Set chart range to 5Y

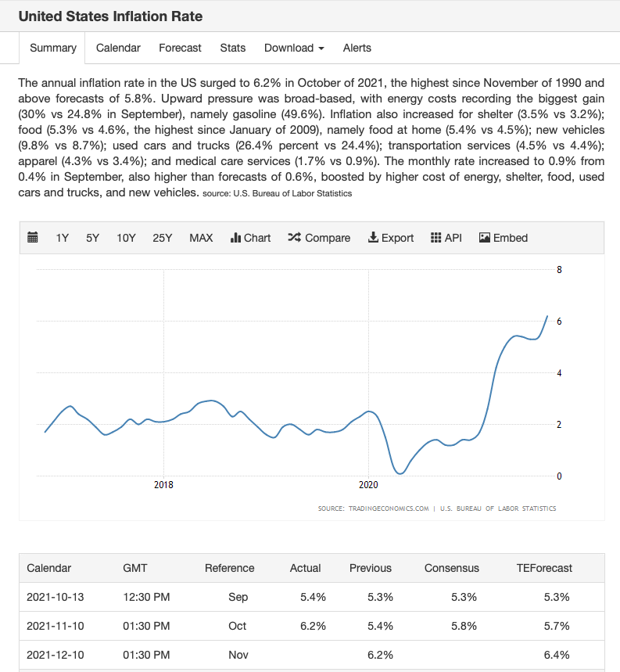(x=92, y=238)
